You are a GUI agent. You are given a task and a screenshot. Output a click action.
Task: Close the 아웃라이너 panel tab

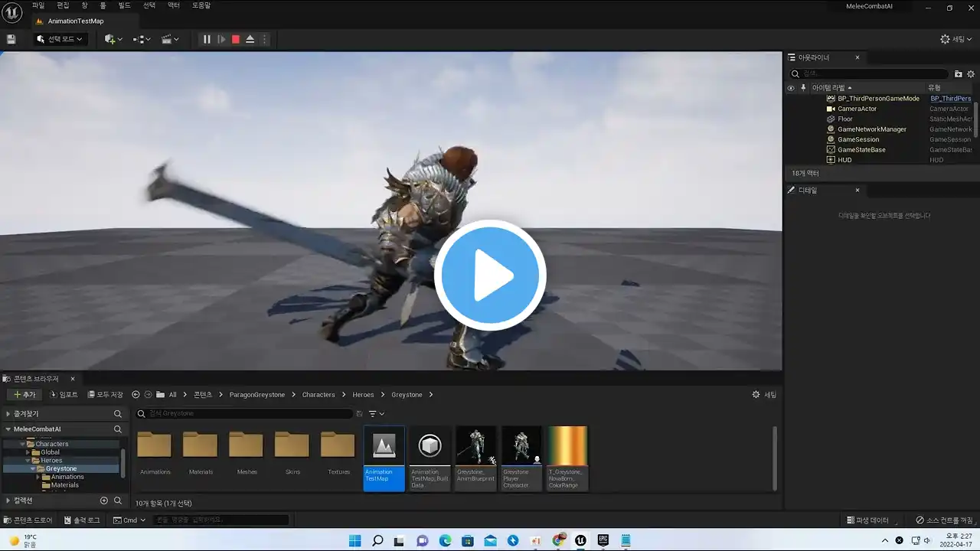pos(857,57)
